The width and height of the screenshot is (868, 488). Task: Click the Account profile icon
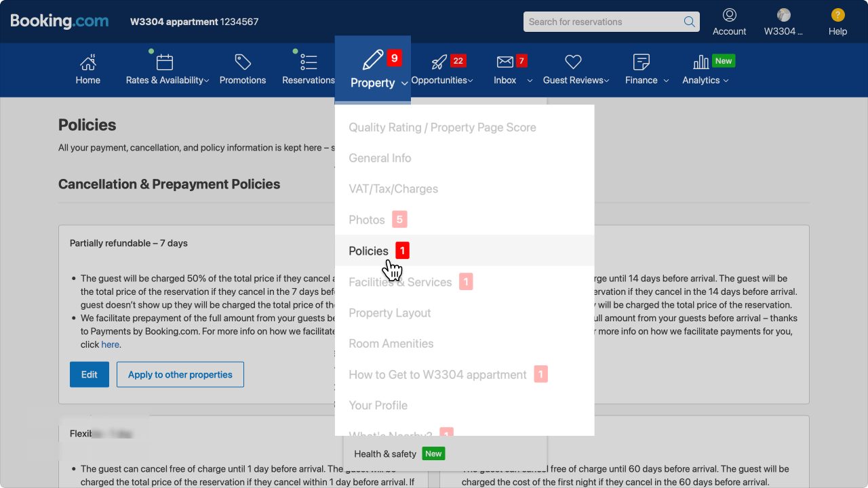pyautogui.click(x=729, y=14)
